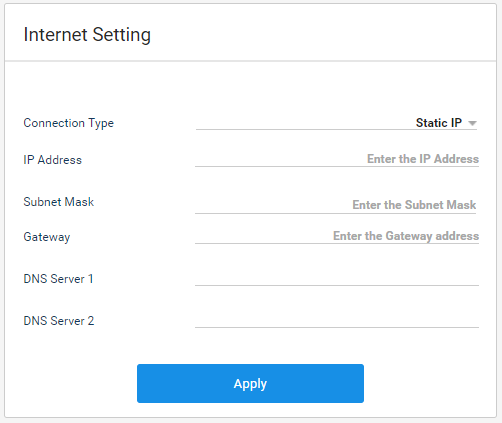Click the 'Enter the Gateway address' placeholder
The height and width of the screenshot is (423, 502).
406,236
